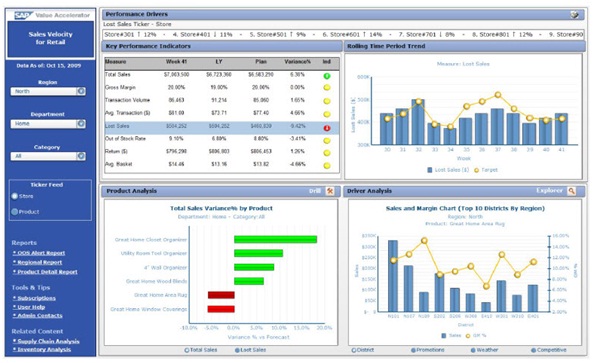Click the week 37 target point in trend chart

coord(498,95)
